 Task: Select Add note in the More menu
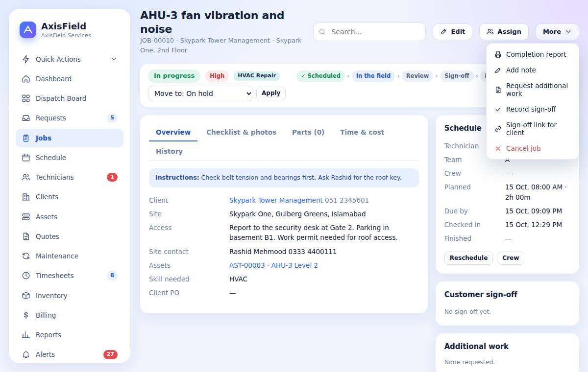coord(533,70)
